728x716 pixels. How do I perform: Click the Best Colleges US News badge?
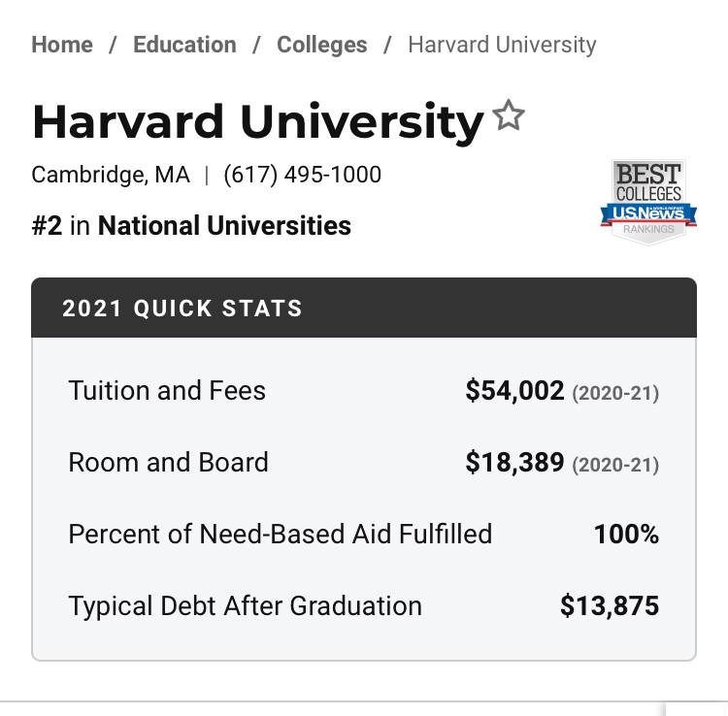tap(648, 202)
